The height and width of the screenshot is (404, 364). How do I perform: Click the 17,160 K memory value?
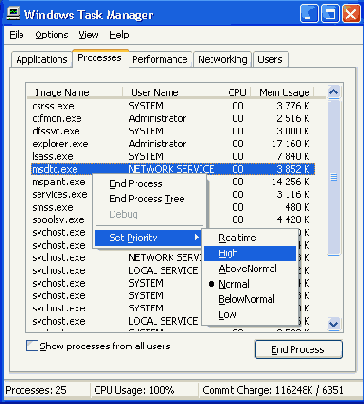[x=291, y=144]
